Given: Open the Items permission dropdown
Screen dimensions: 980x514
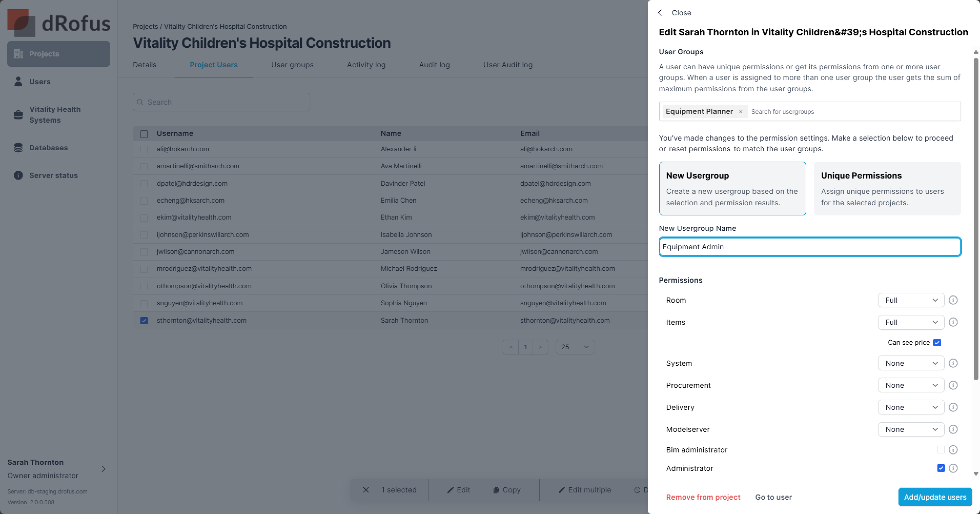Looking at the screenshot, I should coord(910,322).
